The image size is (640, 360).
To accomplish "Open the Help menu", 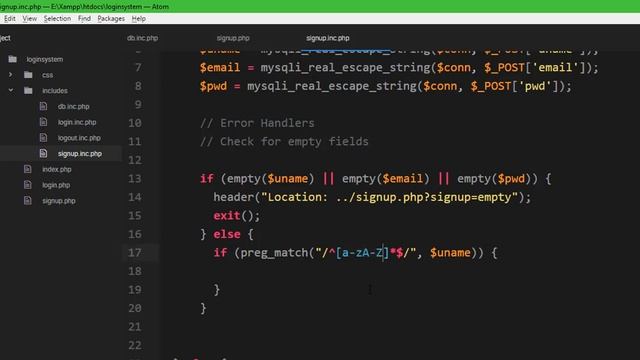I will pyautogui.click(x=138, y=19).
